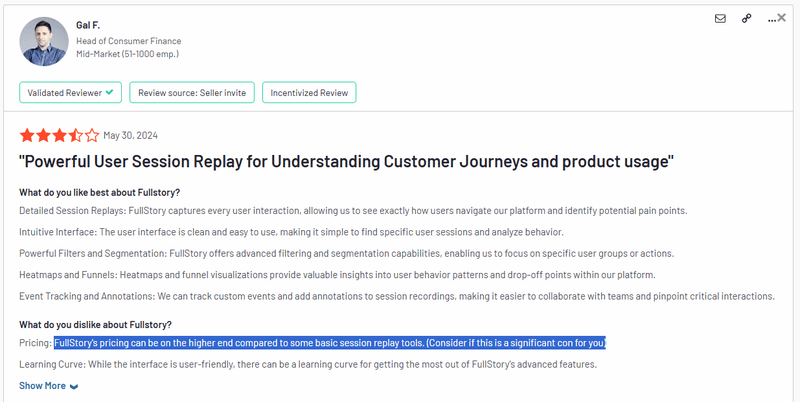This screenshot has width=800, height=402.
Task: Click the Heatmaps and Funnels paragraph
Action: tap(337, 275)
